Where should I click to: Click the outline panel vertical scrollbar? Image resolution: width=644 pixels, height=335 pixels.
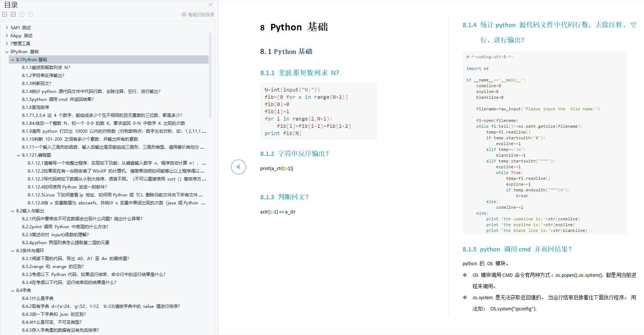coord(210,75)
